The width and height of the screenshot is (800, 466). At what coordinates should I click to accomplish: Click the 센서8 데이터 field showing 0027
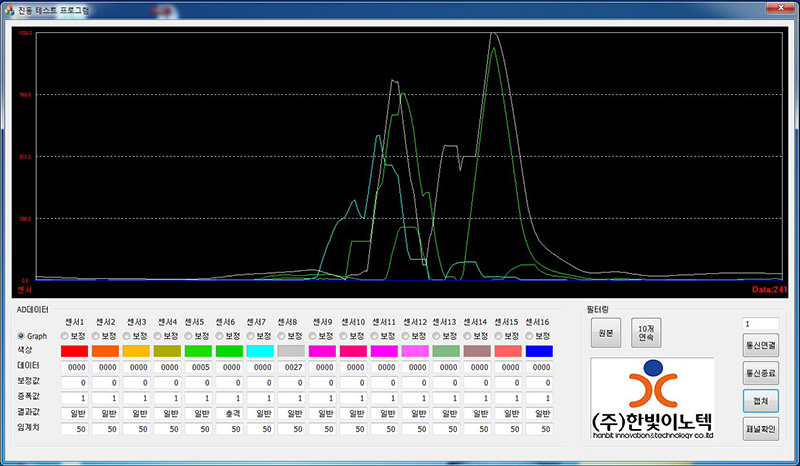[x=292, y=367]
